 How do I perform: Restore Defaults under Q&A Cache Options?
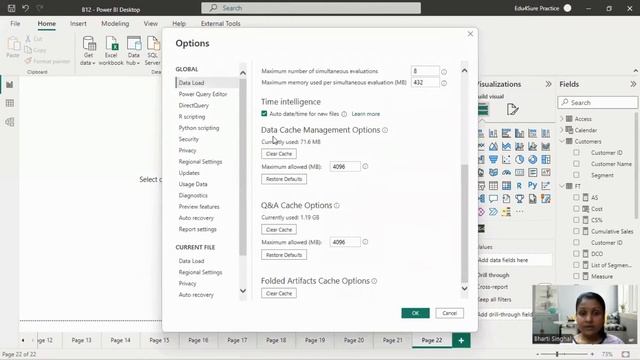point(284,255)
